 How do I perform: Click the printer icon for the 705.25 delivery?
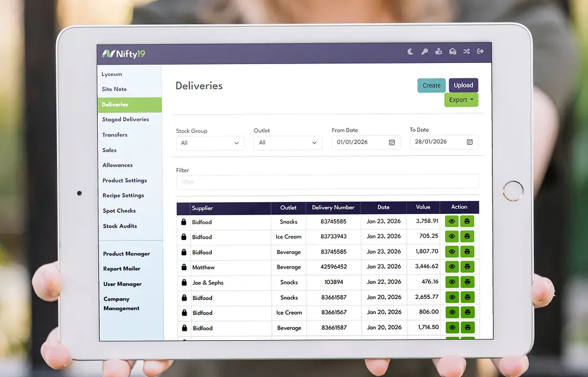467,237
